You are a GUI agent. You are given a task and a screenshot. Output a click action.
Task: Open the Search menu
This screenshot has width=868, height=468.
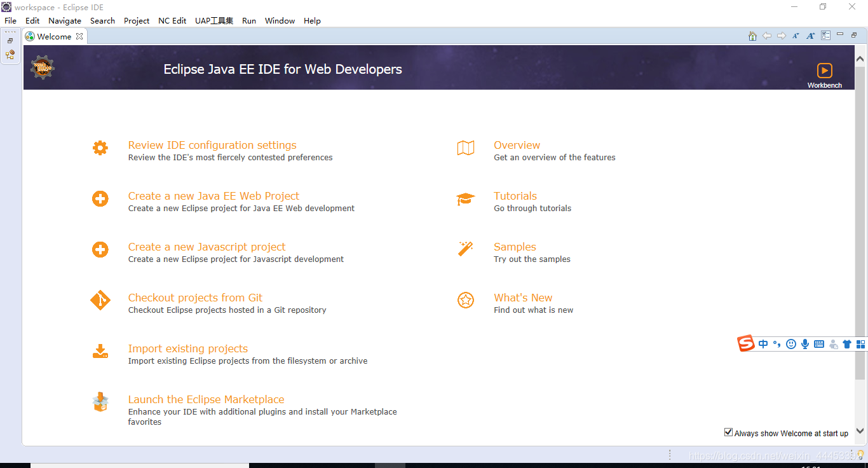click(102, 20)
